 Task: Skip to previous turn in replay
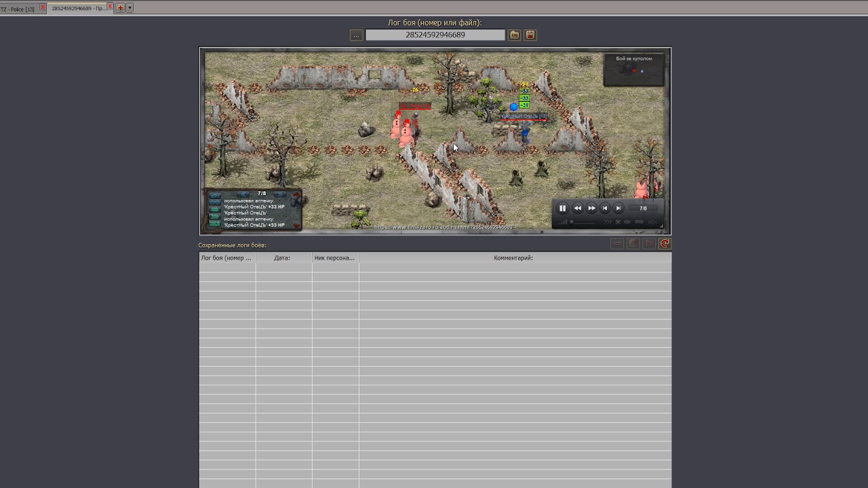605,208
